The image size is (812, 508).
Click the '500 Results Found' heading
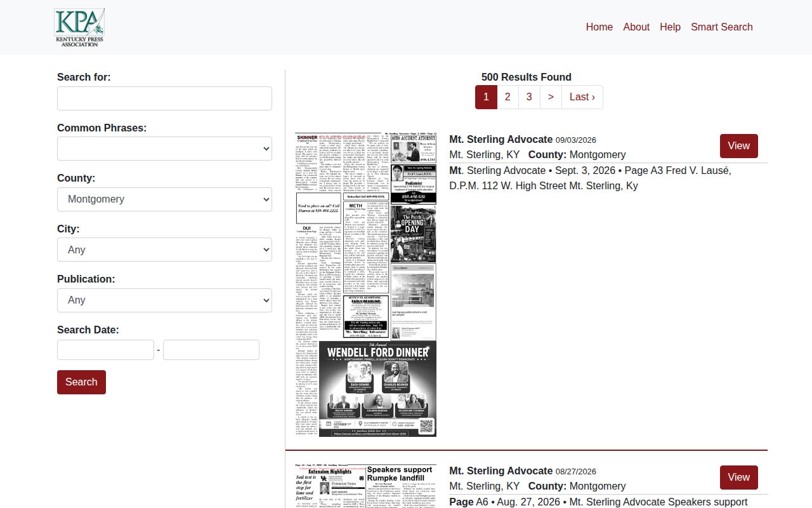tap(527, 77)
